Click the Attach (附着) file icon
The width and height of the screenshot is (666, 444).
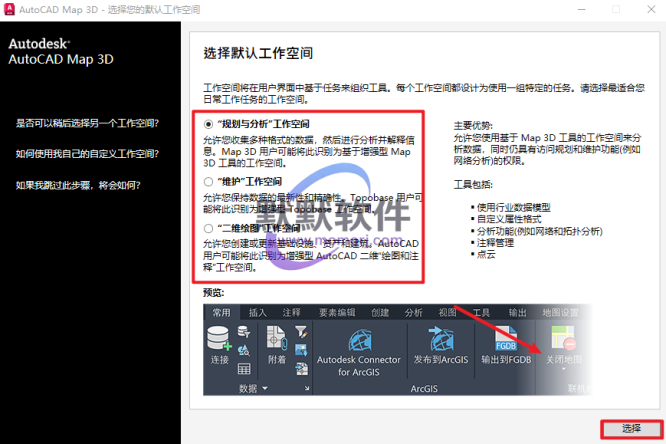coord(277,338)
